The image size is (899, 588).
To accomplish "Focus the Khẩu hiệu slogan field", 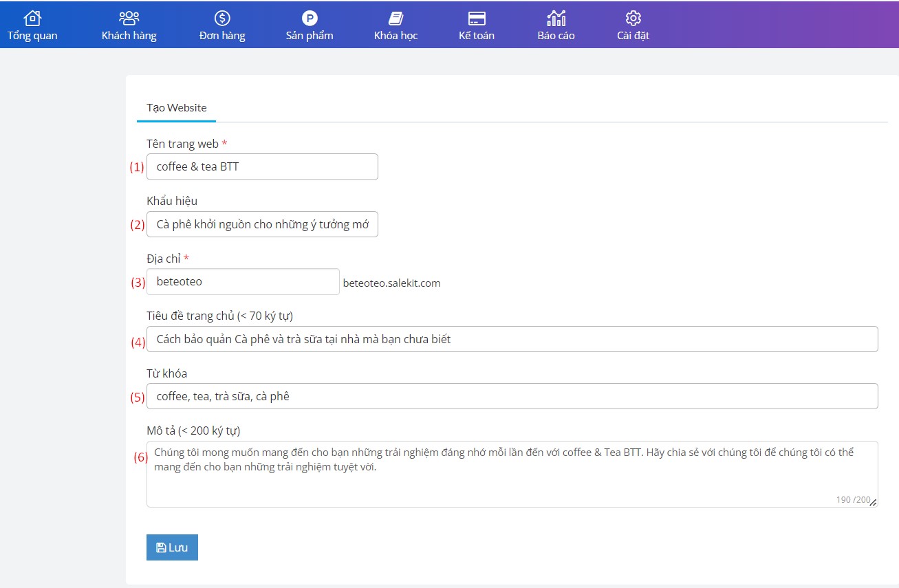I will coord(262,224).
